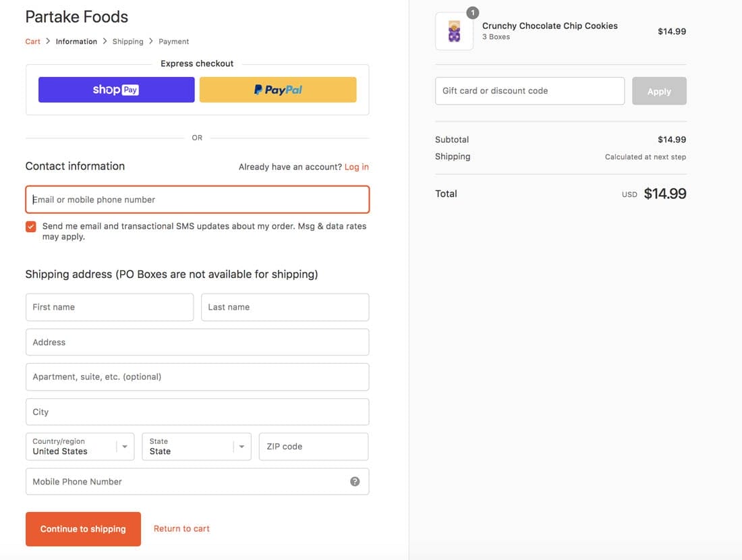Click Return to cart link
Image resolution: width=742 pixels, height=560 pixels.
pos(181,529)
